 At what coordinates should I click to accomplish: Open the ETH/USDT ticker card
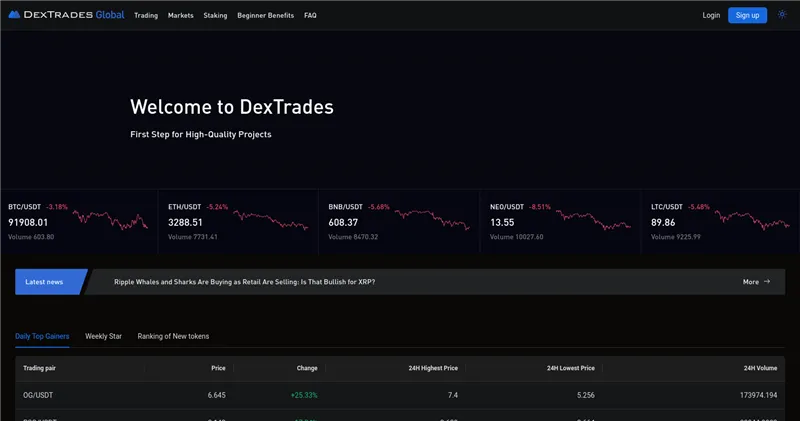[x=238, y=222]
